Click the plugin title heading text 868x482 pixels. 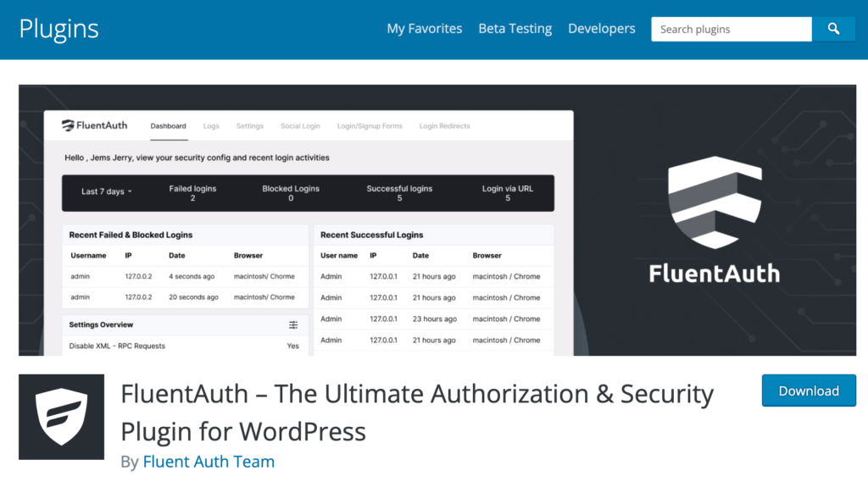pos(417,413)
